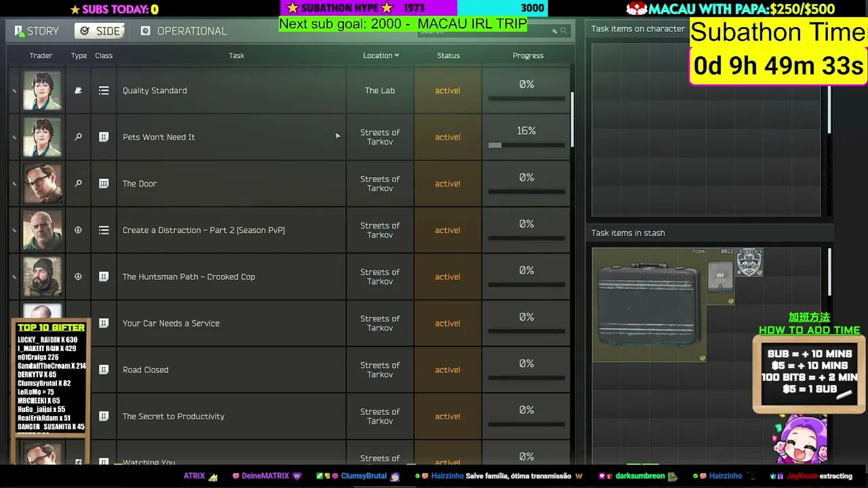This screenshot has height=488, width=868.
Task: Click the class II icon for Pets Won't Need It
Action: click(x=104, y=137)
